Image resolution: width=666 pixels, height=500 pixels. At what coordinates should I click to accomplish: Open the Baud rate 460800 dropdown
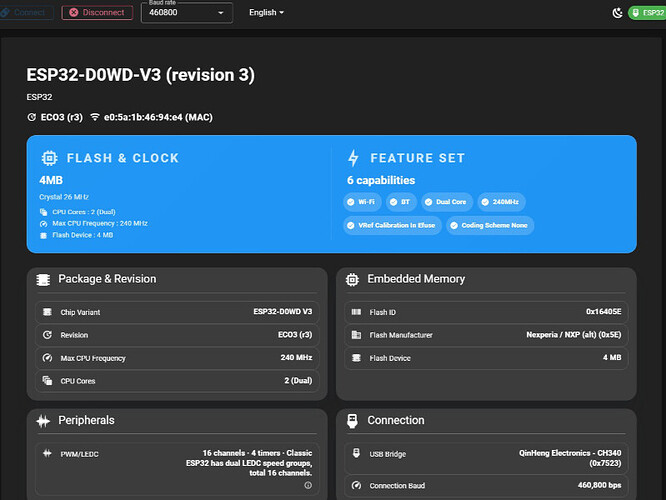coord(187,13)
